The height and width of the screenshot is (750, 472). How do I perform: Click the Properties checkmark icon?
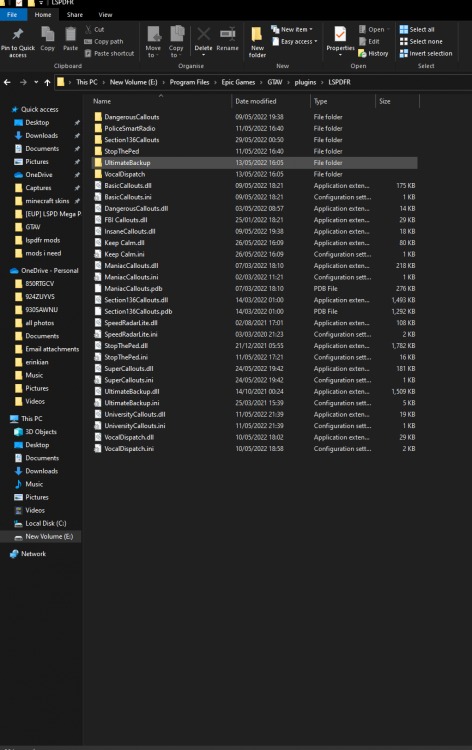340,34
